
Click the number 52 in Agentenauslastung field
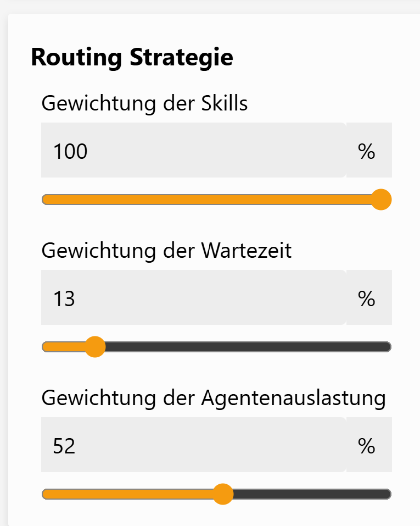[x=64, y=446]
